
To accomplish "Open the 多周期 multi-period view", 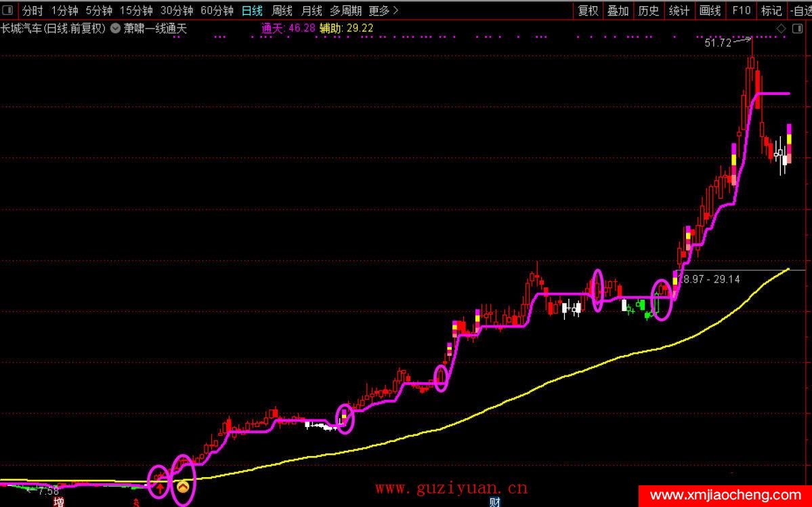I will click(345, 11).
